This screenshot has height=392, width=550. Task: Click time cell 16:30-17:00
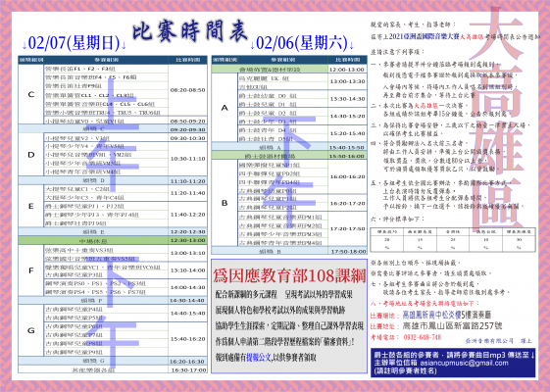click(187, 369)
